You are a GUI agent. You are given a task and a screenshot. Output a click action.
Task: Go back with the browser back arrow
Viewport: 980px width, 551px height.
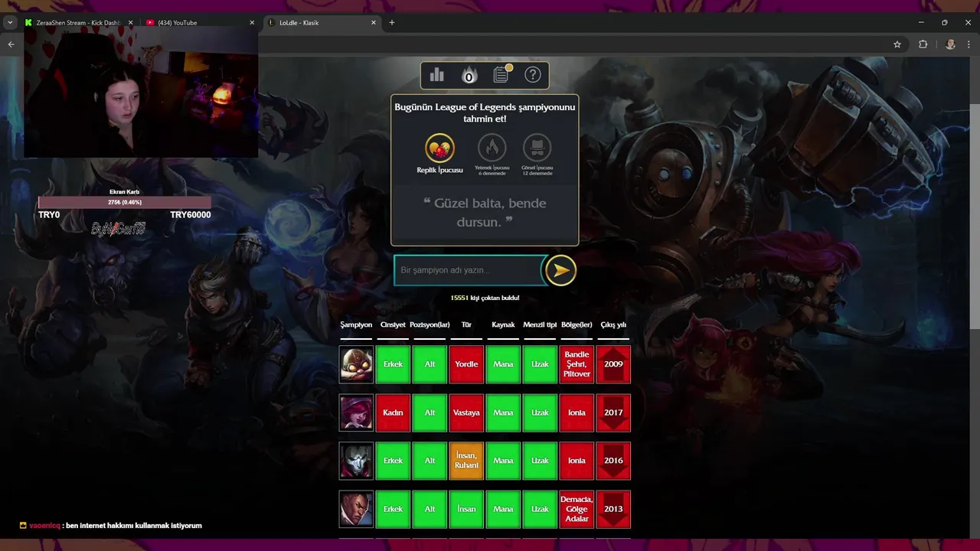point(11,44)
